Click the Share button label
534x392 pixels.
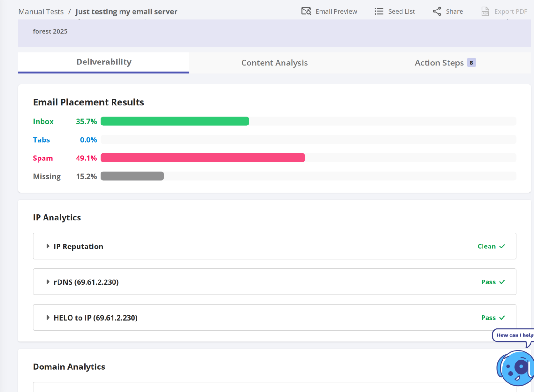454,11
